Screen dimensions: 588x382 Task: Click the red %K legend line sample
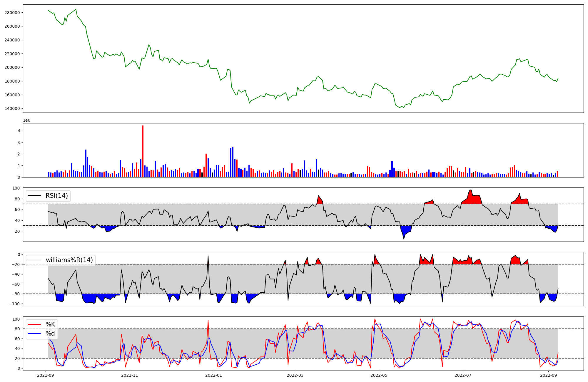[x=34, y=324]
